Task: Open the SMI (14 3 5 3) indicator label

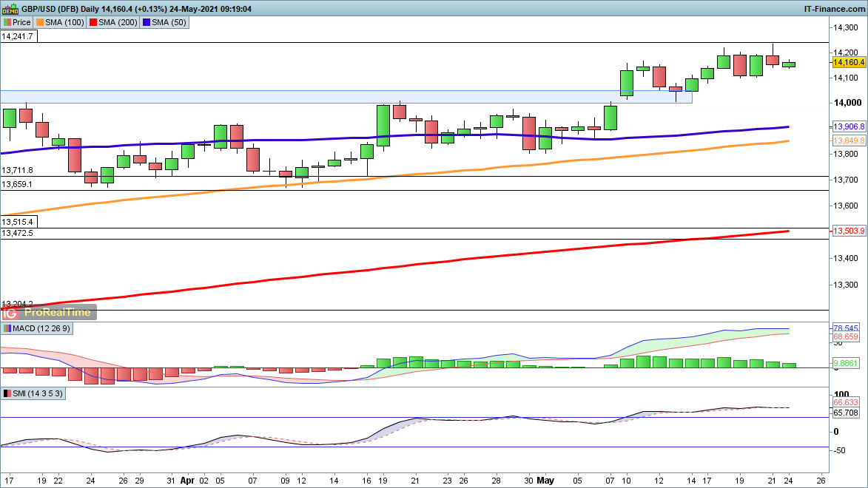Action: point(33,393)
